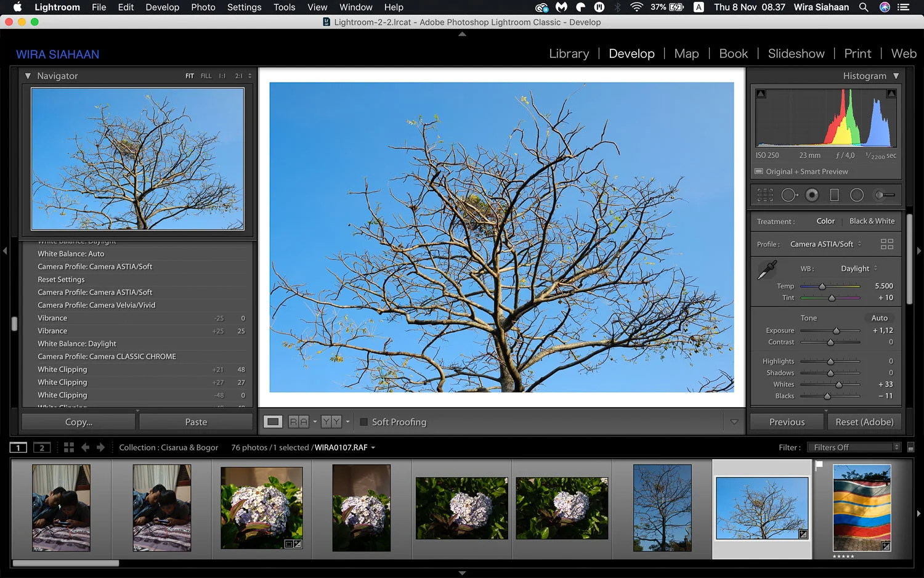Open Before/After left-right options dropdown
This screenshot has width=924, height=578.
click(x=315, y=422)
